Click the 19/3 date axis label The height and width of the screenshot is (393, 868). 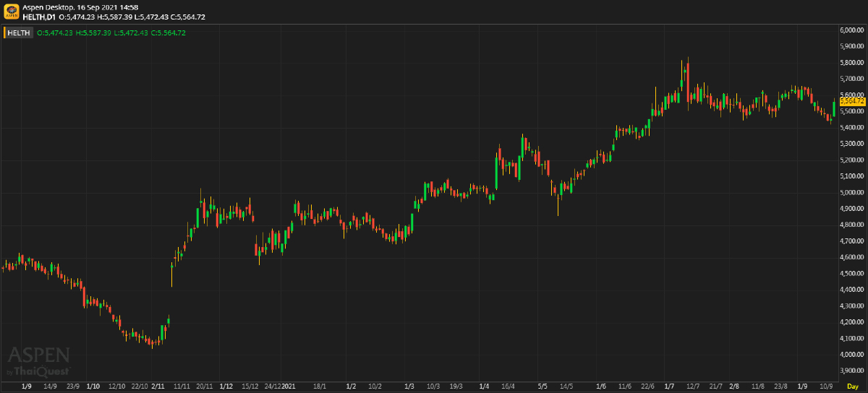(x=456, y=386)
